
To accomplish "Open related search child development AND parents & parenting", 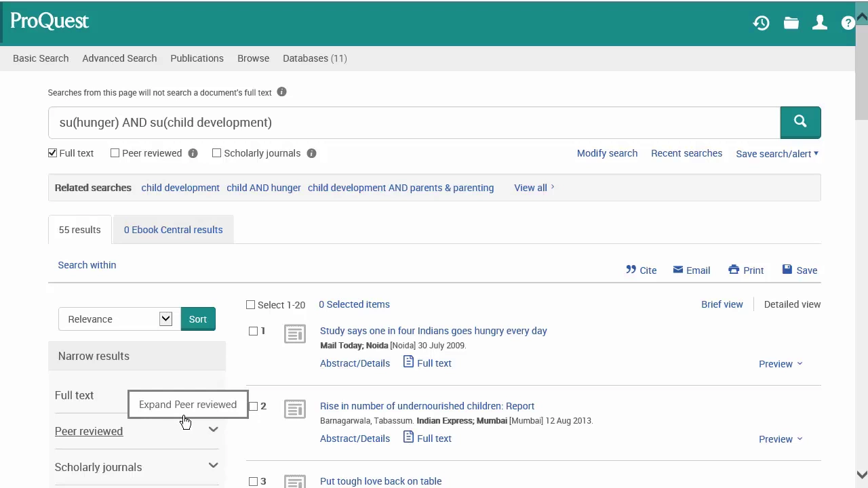I will [x=401, y=188].
